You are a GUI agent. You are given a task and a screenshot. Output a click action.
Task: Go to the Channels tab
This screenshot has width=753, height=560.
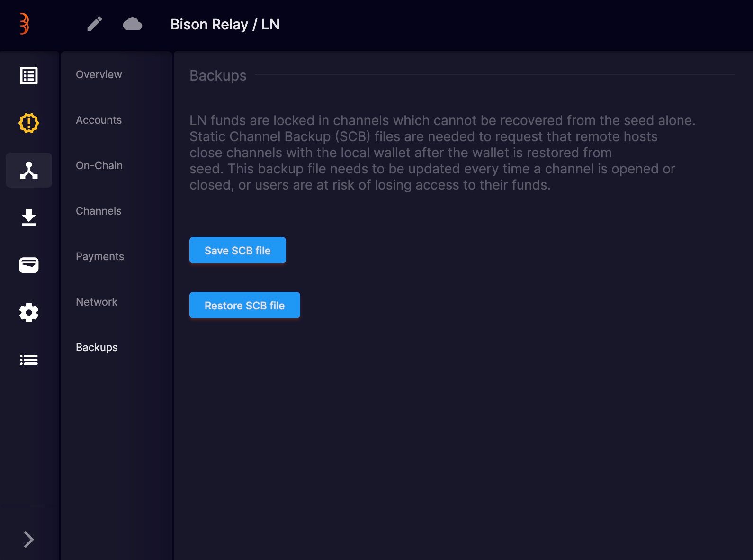tap(99, 211)
